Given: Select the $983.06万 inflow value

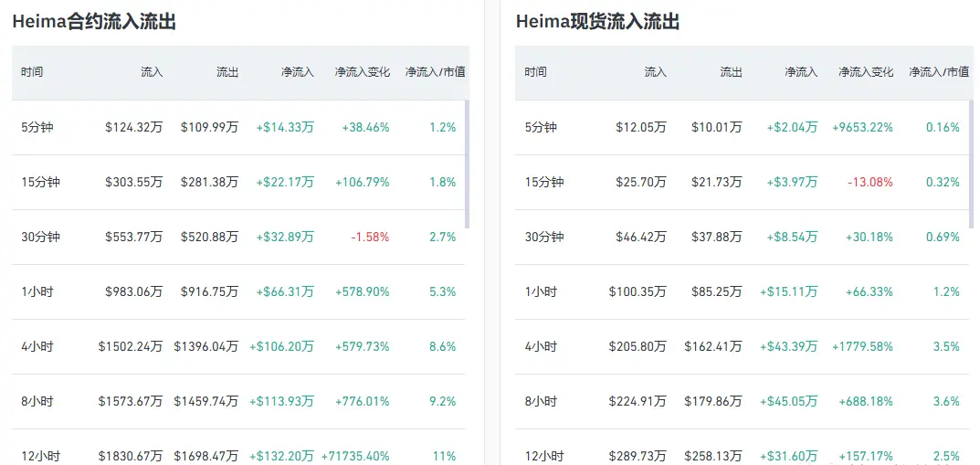Looking at the screenshot, I should 133,291.
